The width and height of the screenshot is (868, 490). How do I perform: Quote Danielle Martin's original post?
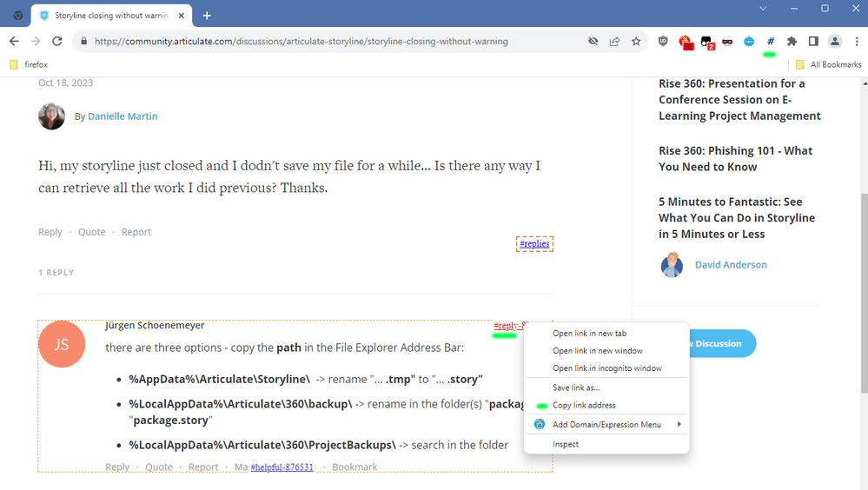tap(91, 232)
